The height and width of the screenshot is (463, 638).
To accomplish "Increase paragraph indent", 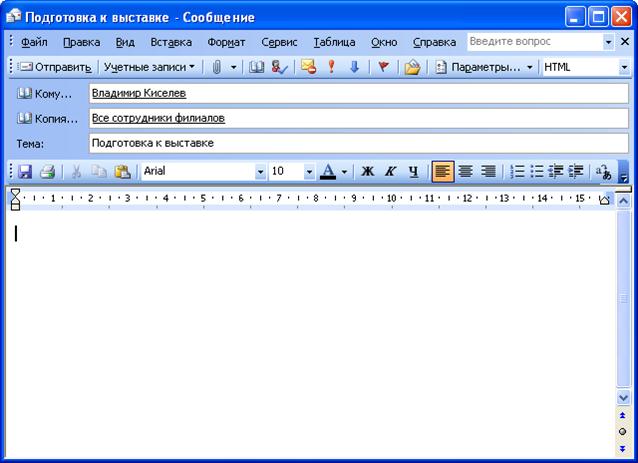I will (x=576, y=171).
